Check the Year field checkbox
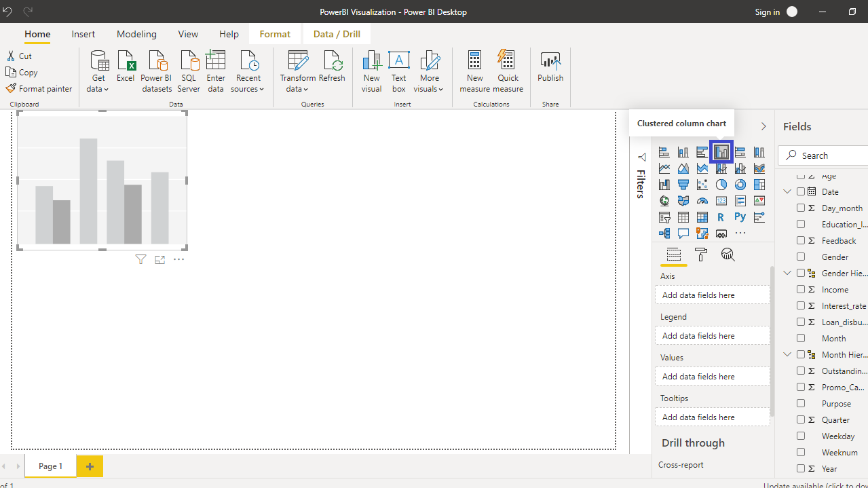This screenshot has width=868, height=488. 801,468
